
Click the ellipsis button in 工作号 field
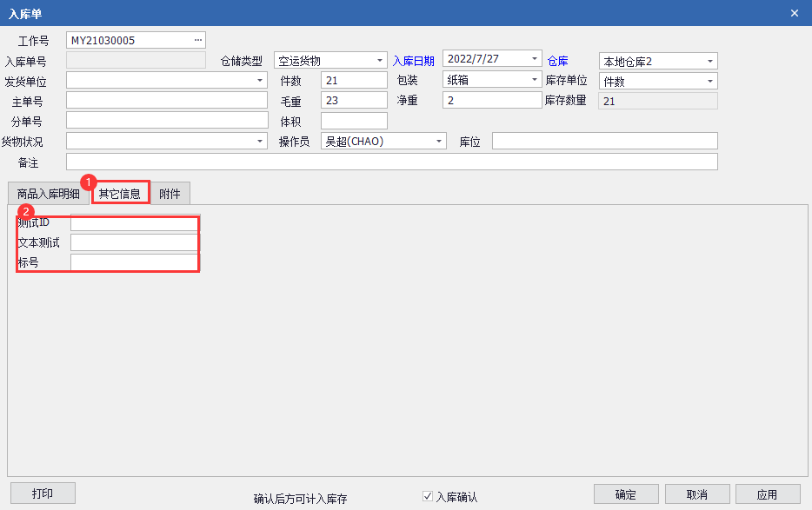197,40
